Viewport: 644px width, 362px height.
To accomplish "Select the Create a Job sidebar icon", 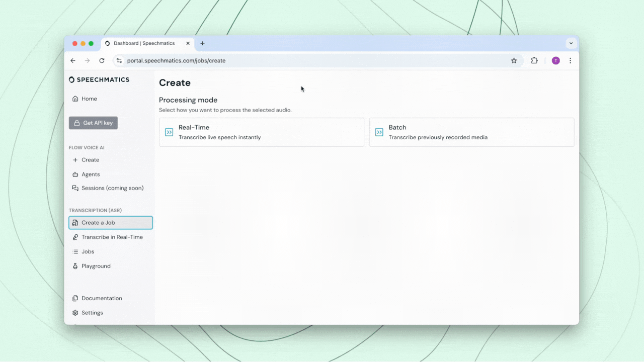I will 75,223.
